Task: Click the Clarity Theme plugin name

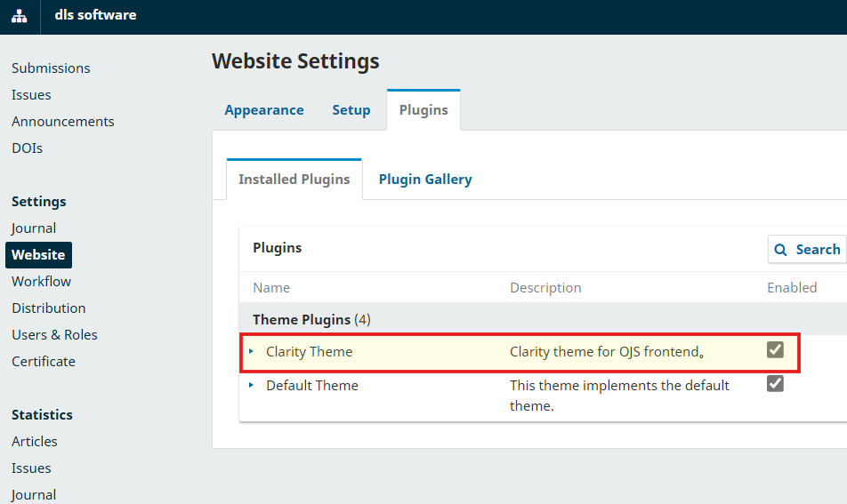Action: click(310, 352)
